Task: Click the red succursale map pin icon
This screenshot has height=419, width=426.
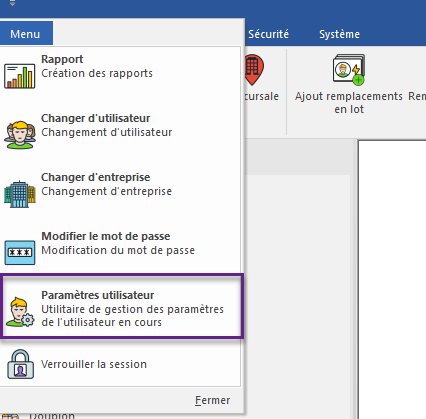Action: click(254, 70)
